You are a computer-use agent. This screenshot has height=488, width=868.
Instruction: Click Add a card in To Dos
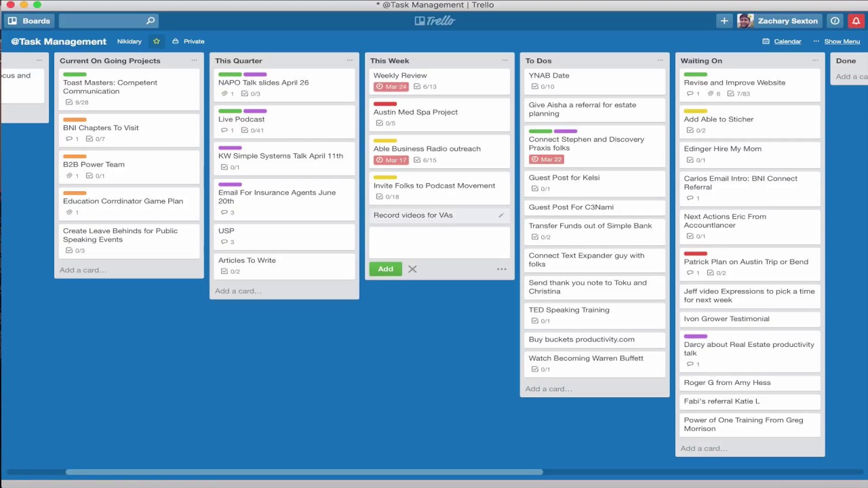(x=549, y=389)
